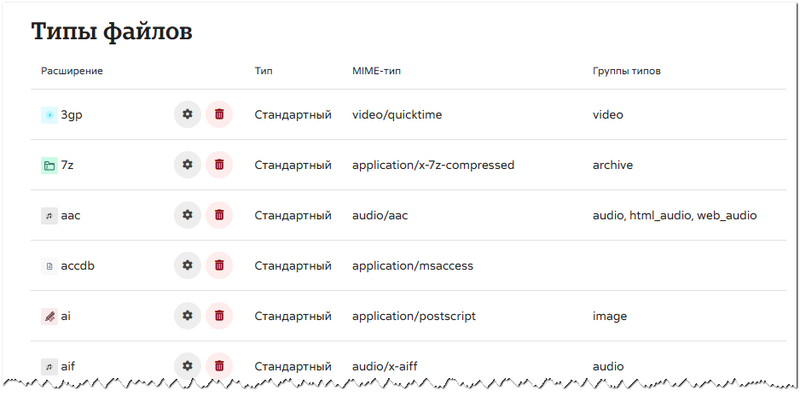Click the MIME-тип column header
The height and width of the screenshot is (396, 800).
pos(377,71)
